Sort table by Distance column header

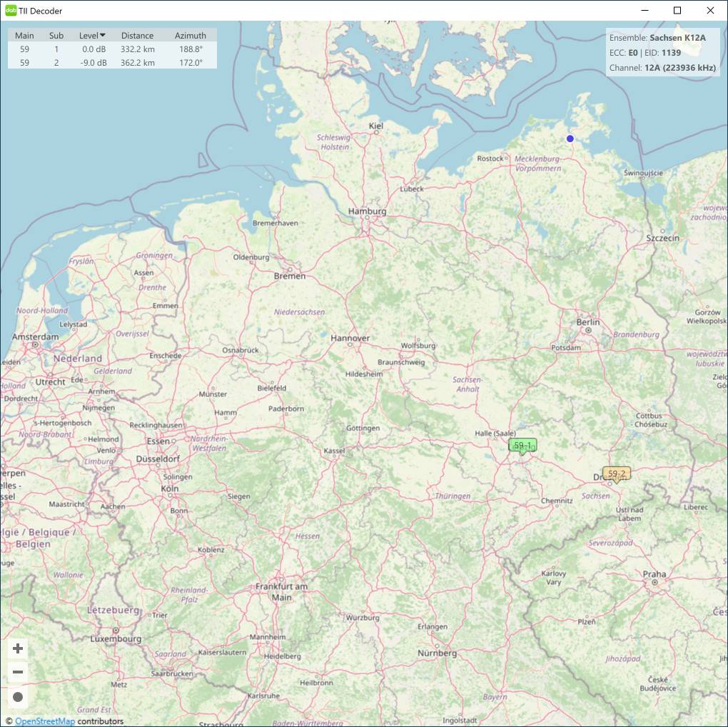137,36
